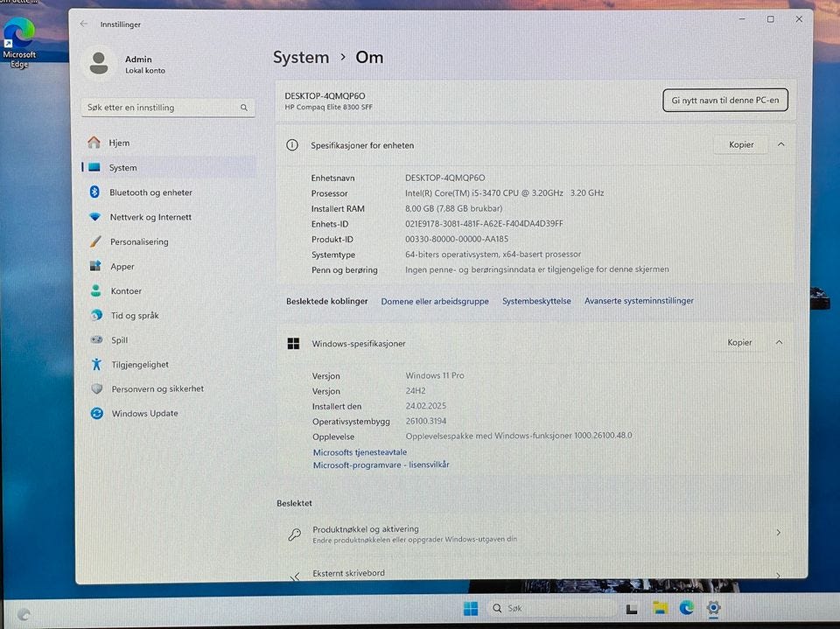Open Microsoft-programvare - lisensvilkår link
Screen dimensions: 840x629
point(381,465)
